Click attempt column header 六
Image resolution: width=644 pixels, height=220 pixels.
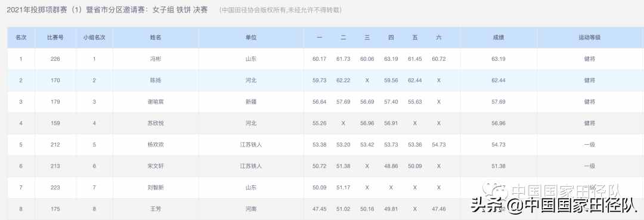439,38
